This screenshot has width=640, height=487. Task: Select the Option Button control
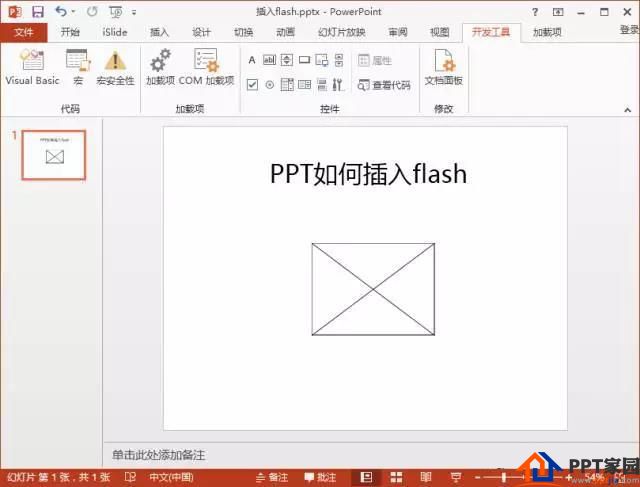pyautogui.click(x=269, y=85)
